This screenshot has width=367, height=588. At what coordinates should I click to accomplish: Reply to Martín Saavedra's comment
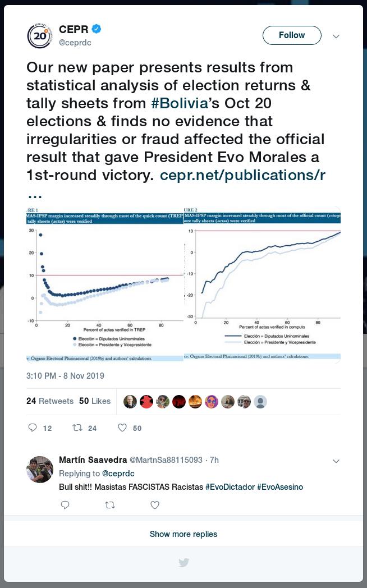tap(65, 505)
